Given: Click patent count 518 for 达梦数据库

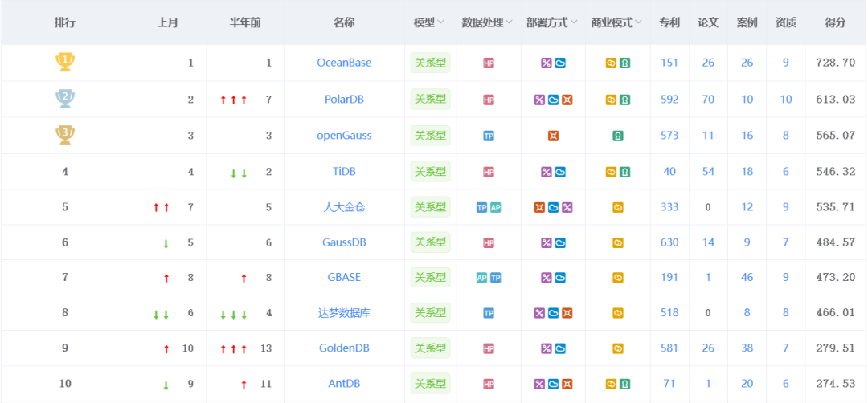Looking at the screenshot, I should pyautogui.click(x=669, y=313).
